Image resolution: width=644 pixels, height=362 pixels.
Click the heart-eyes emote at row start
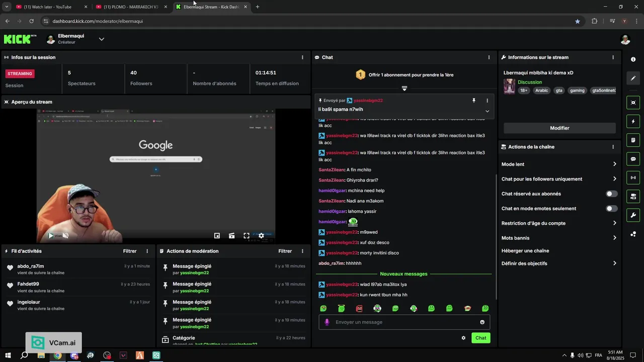[324, 308]
